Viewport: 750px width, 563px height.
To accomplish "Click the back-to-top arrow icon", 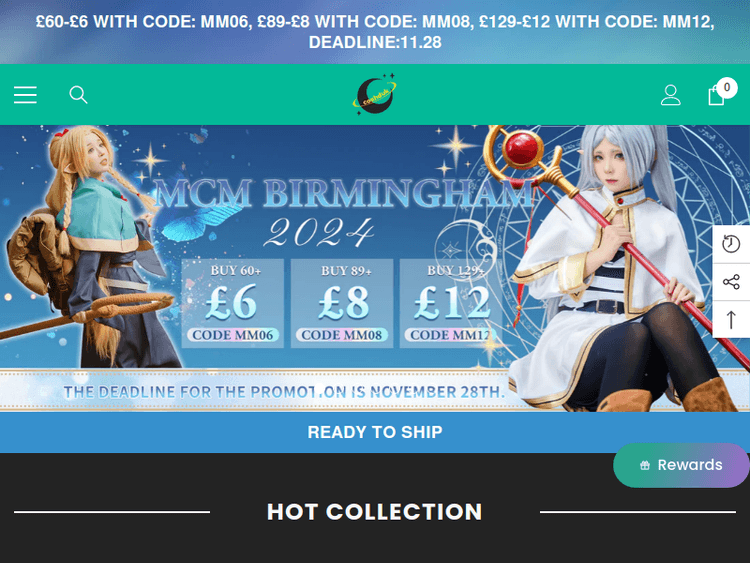I will tap(731, 320).
